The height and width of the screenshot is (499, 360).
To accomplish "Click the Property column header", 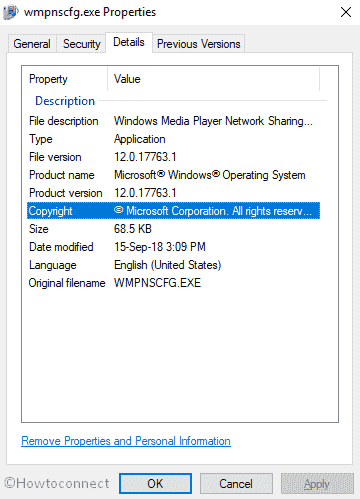I will tap(68, 79).
